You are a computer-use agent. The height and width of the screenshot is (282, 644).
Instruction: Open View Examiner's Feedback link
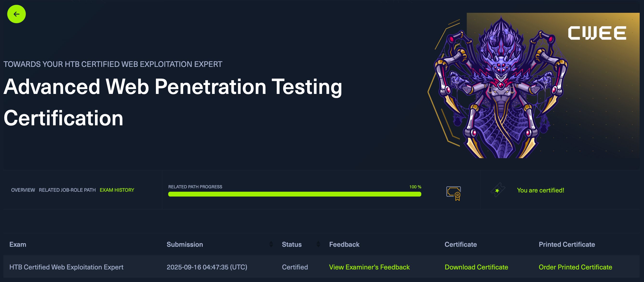pos(369,267)
